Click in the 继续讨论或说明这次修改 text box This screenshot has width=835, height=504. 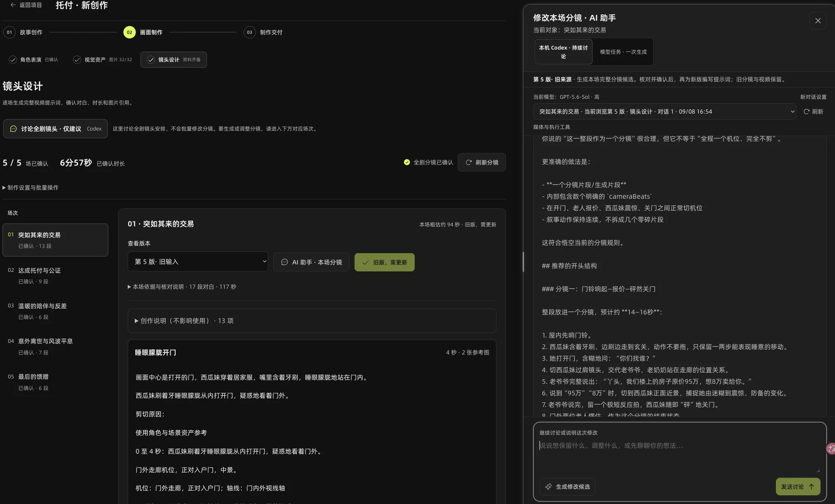coord(680,456)
